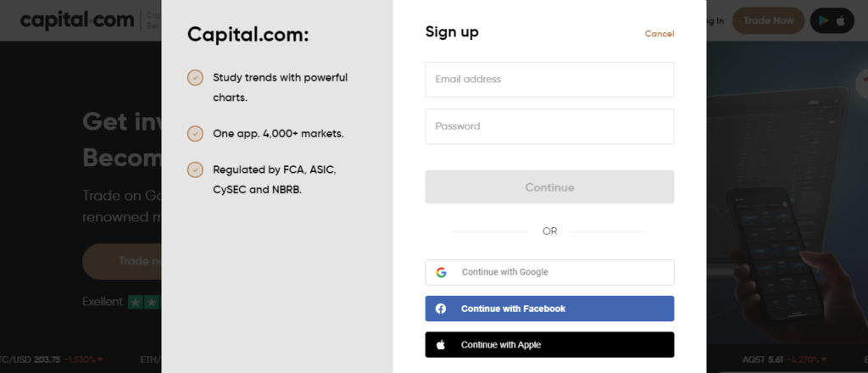Cancel the sign up dialog
The height and width of the screenshot is (373, 868).
pos(659,34)
